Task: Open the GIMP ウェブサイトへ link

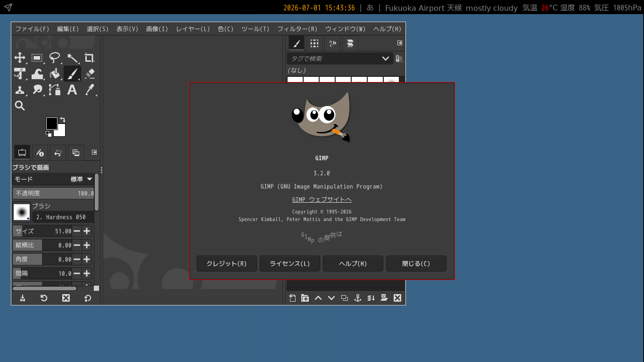Action: coord(322,199)
